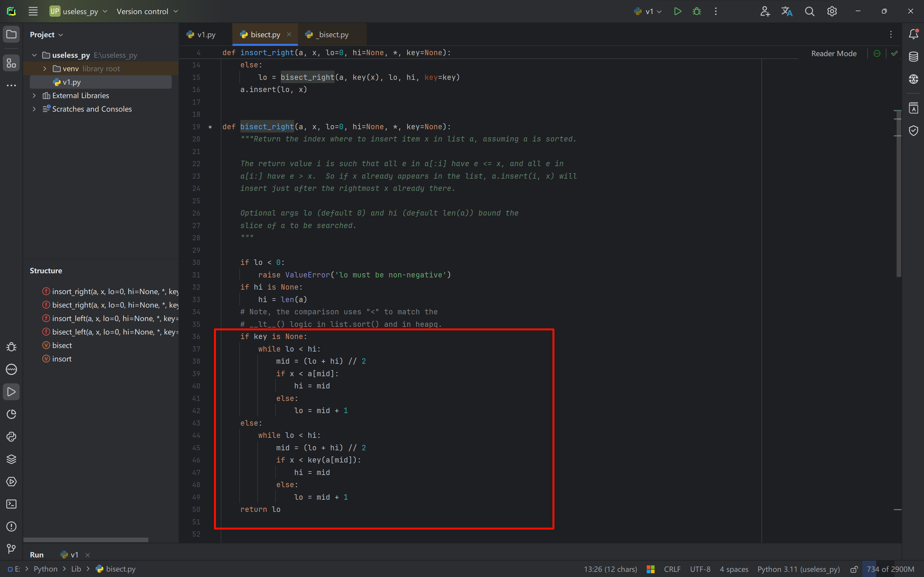The image size is (924, 577).
Task: Toggle the Structure tool window button
Action: click(x=12, y=63)
